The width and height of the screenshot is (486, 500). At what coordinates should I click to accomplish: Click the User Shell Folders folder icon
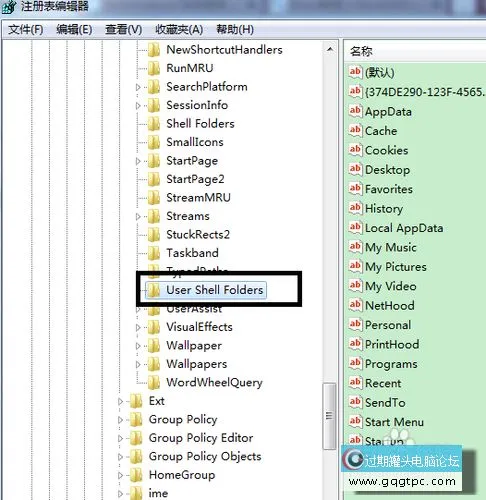point(154,290)
